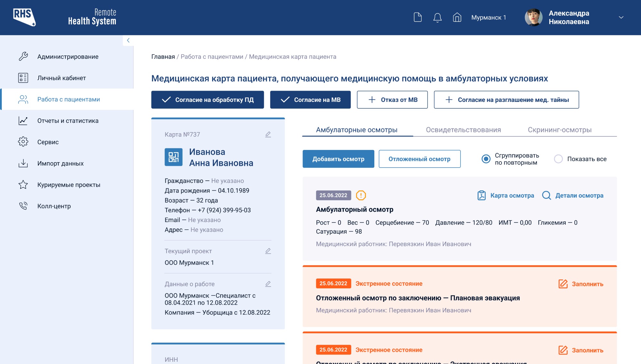Expand the user profile dropdown arrow
Viewport: 641px width, 364px height.
click(621, 17)
